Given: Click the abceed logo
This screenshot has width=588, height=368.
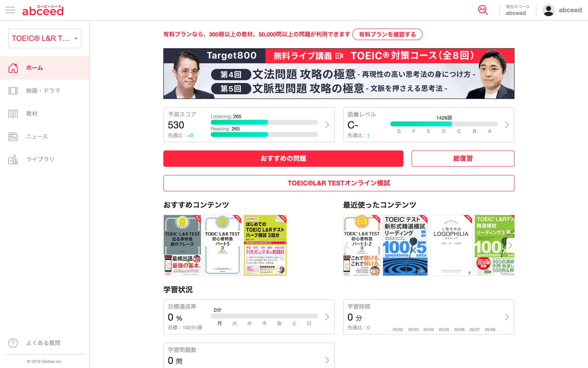Looking at the screenshot, I should point(43,10).
